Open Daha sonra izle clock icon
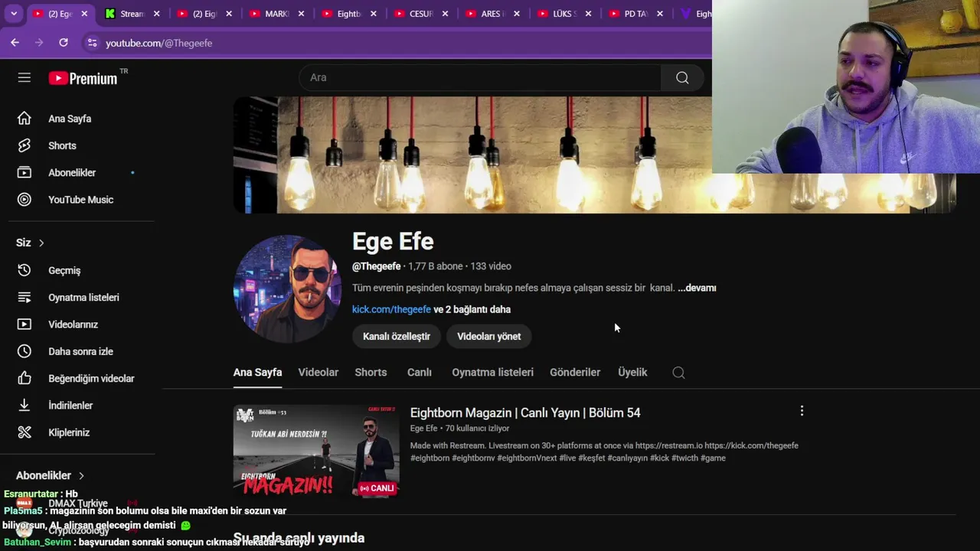 pos(24,351)
